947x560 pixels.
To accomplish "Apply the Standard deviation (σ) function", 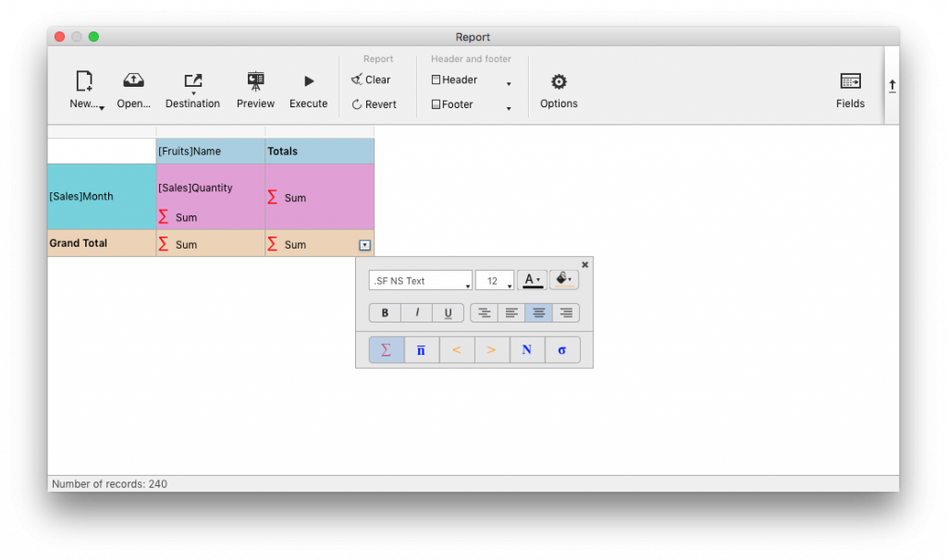I will (x=562, y=349).
